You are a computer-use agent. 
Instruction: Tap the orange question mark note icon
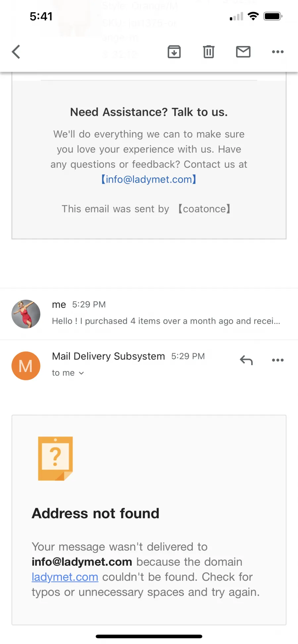(x=55, y=458)
